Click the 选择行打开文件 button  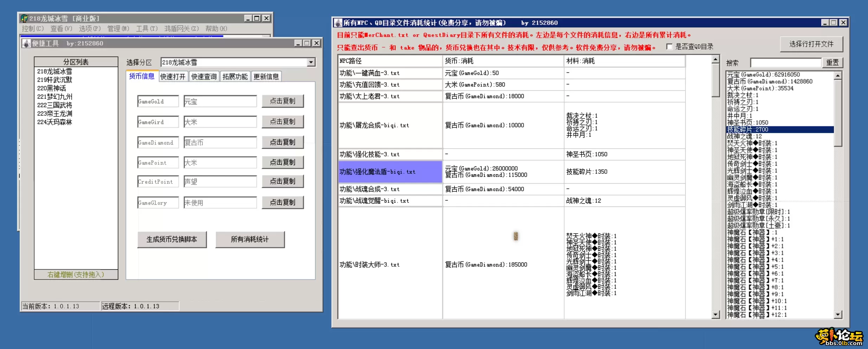[811, 44]
